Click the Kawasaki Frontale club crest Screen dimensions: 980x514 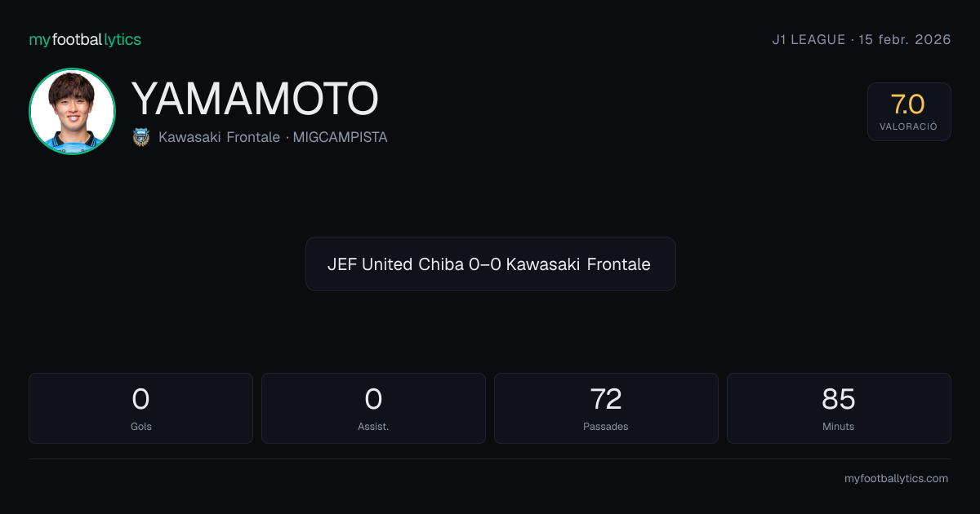click(x=141, y=137)
